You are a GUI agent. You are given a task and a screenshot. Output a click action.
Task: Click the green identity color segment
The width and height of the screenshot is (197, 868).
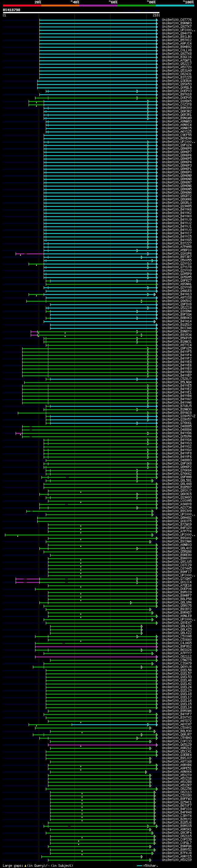tap(137, 6)
